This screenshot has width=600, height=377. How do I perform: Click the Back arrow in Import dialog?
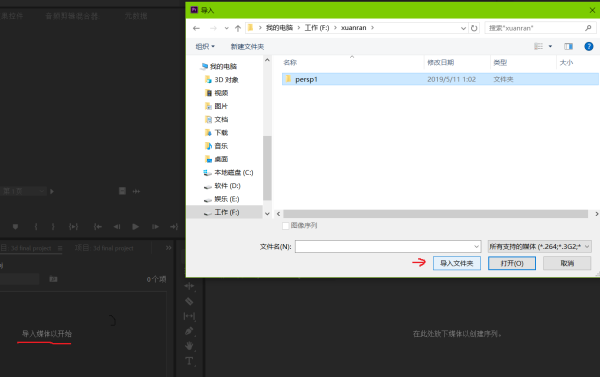(196, 28)
